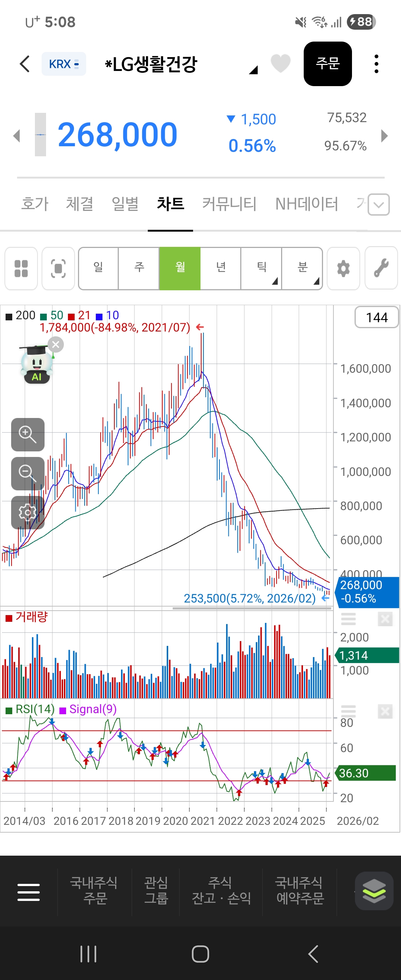Tap the heart favorite icon
Image resolution: width=401 pixels, height=980 pixels.
coord(280,63)
